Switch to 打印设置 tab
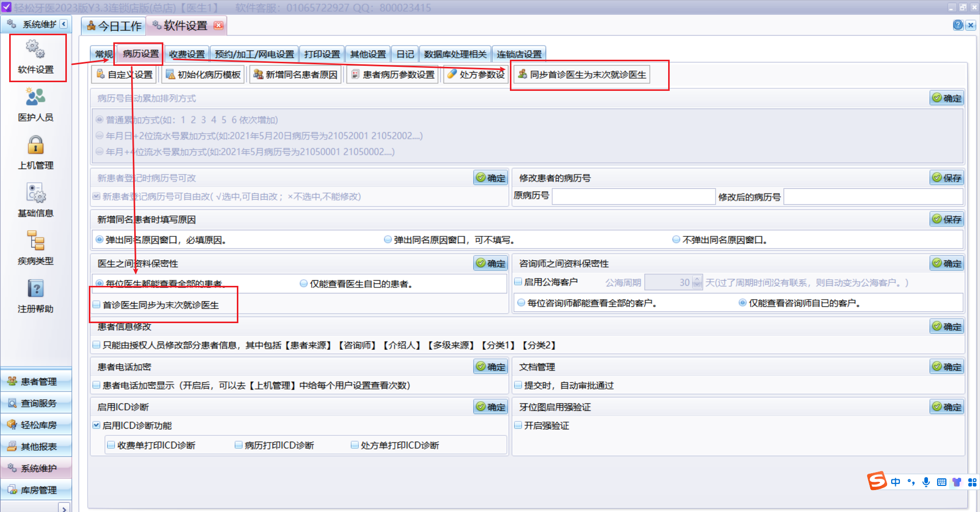This screenshot has height=512, width=980. 322,54
